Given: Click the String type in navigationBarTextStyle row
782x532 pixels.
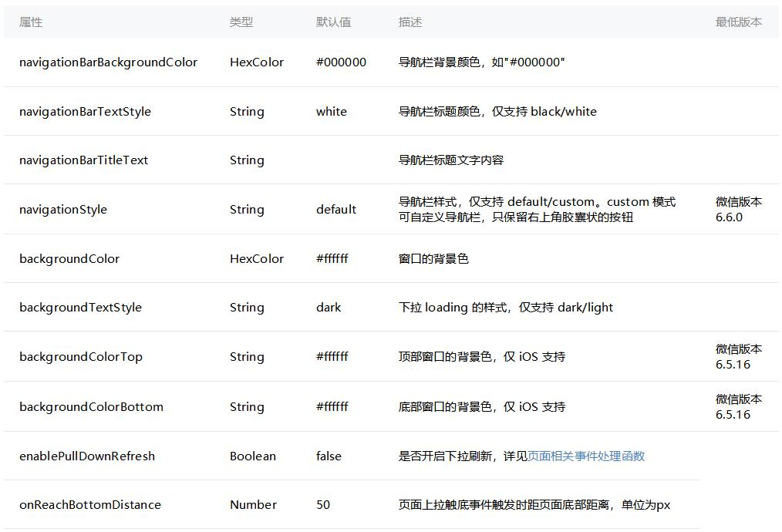Looking at the screenshot, I should pos(247,112).
